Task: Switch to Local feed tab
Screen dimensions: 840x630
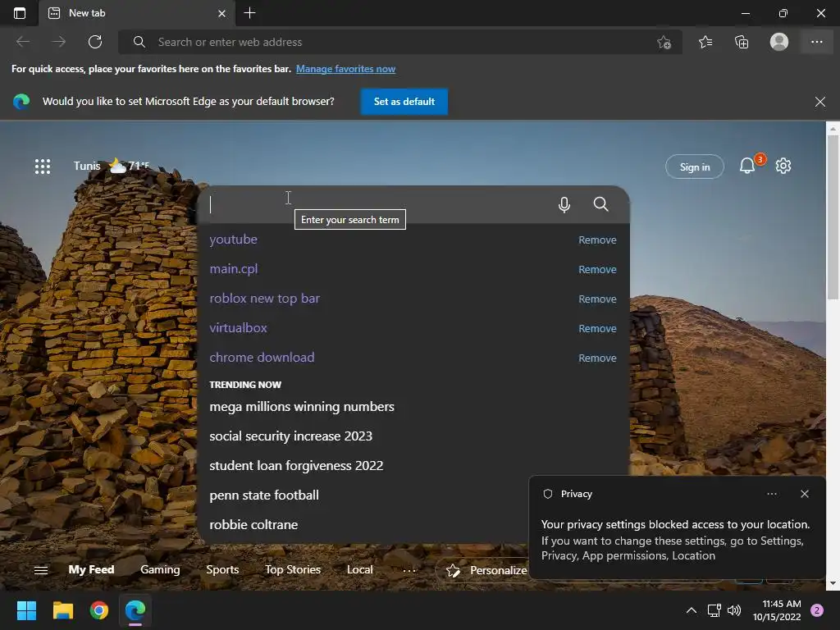Action: pos(359,570)
